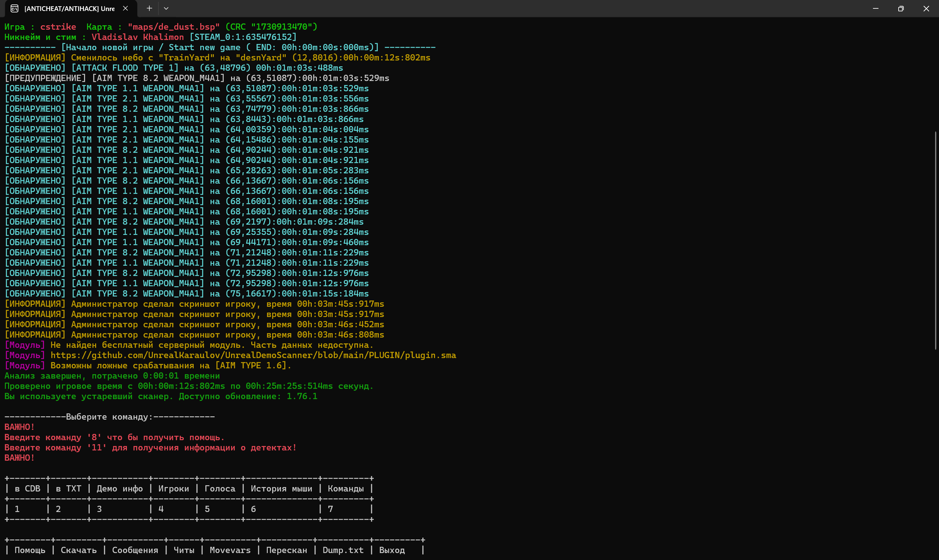Restore down the terminal window
This screenshot has width=939, height=560.
[901, 8]
